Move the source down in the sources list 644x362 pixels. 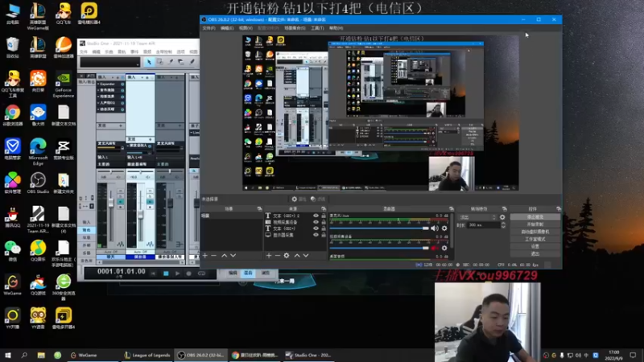pyautogui.click(x=306, y=255)
